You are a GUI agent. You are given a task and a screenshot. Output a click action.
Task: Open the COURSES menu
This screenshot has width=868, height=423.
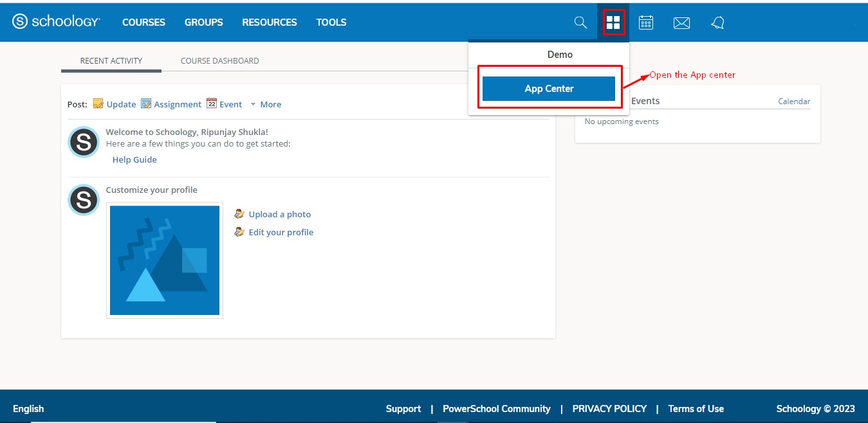(x=143, y=22)
